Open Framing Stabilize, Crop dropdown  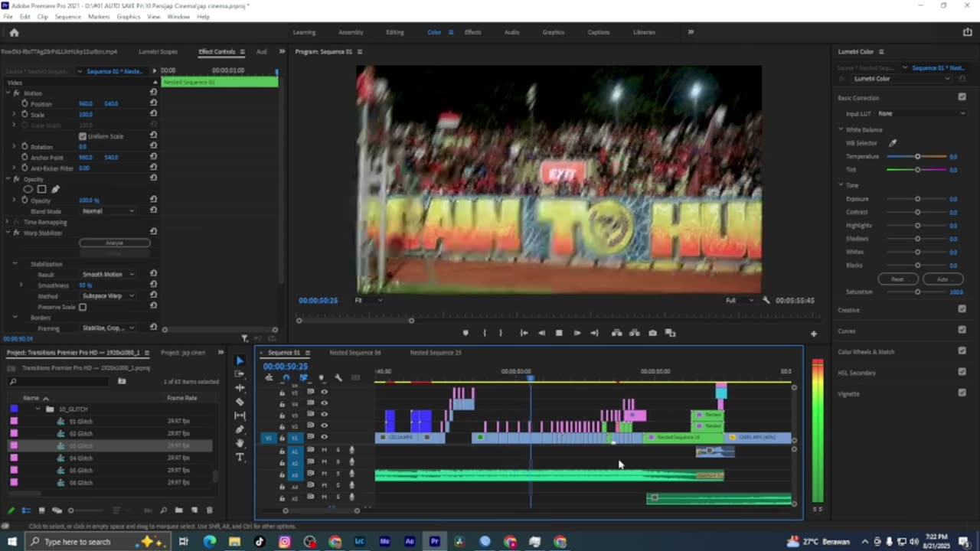(x=108, y=328)
